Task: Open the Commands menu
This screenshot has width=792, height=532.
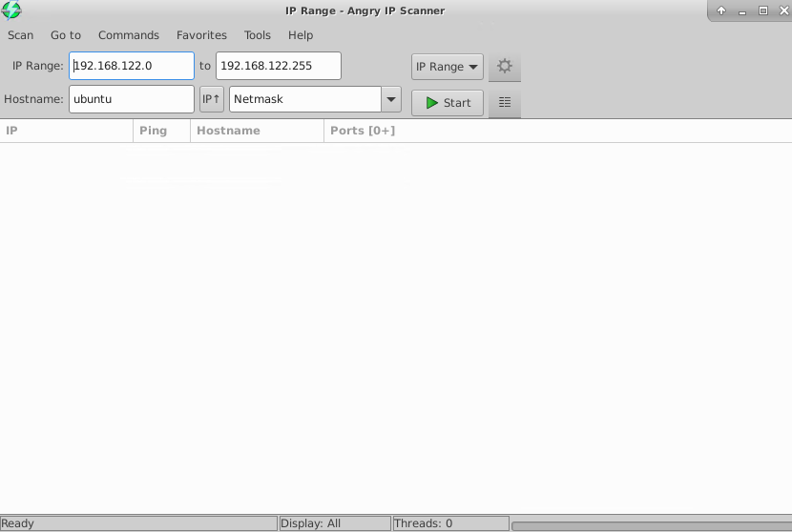Action: point(128,35)
